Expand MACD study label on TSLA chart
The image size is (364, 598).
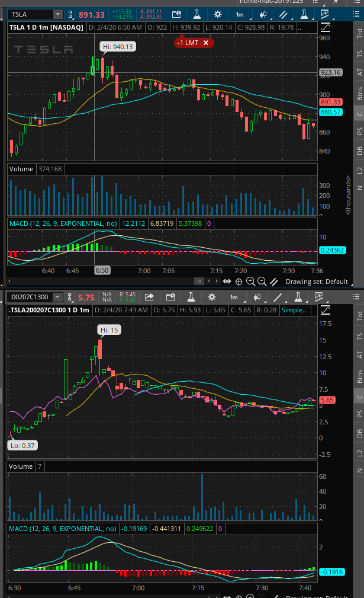coord(63,223)
